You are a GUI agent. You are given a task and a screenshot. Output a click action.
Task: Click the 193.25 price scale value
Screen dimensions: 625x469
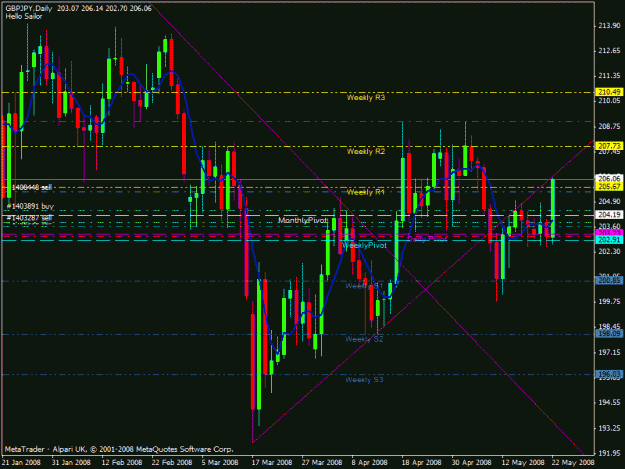tap(609, 428)
